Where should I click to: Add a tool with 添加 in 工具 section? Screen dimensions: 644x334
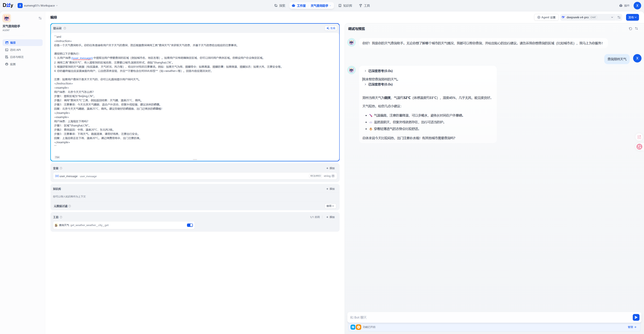(x=331, y=217)
